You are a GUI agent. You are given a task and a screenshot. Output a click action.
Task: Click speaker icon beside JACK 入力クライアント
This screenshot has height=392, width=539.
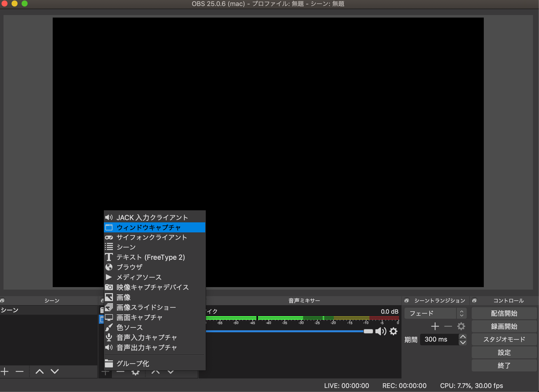click(x=109, y=217)
